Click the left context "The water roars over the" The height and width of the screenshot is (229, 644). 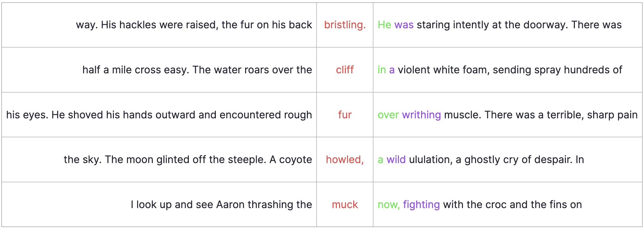[252, 70]
